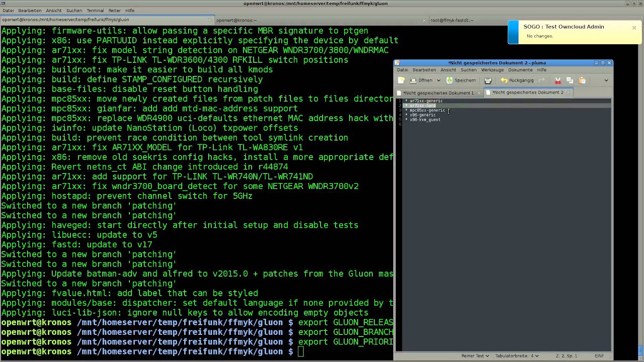Select the Nicht gespeichertes Dokument 2 tab

pyautogui.click(x=528, y=93)
